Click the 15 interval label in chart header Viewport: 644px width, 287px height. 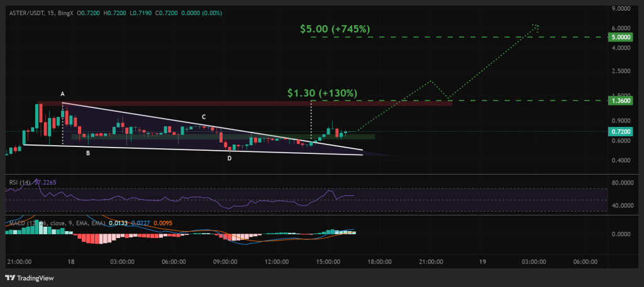[50, 13]
